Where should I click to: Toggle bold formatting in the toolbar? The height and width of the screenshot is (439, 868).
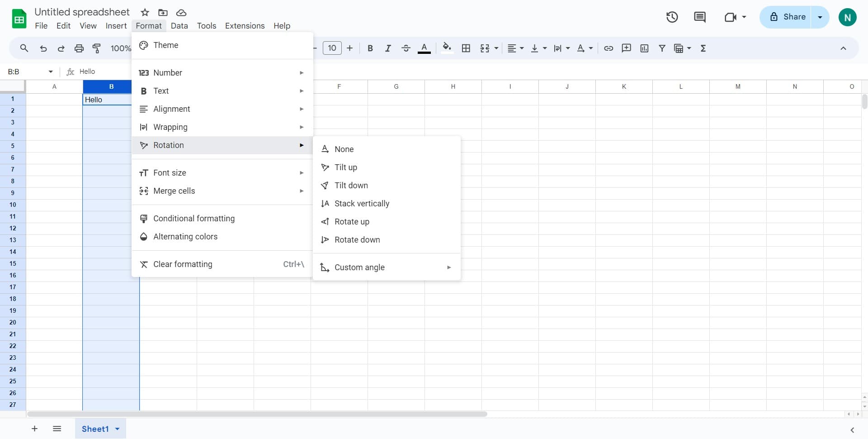(370, 48)
